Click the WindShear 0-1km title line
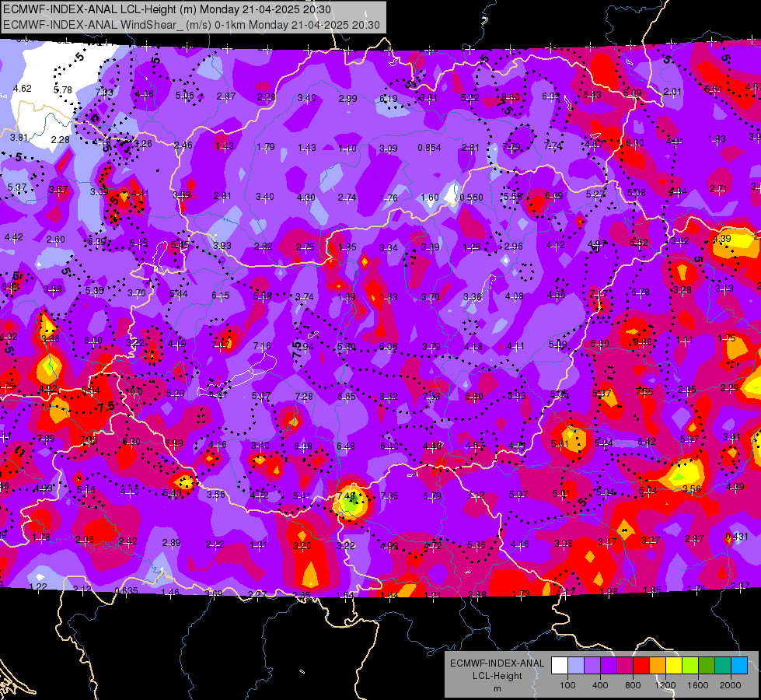761x700 pixels. pos(191,25)
